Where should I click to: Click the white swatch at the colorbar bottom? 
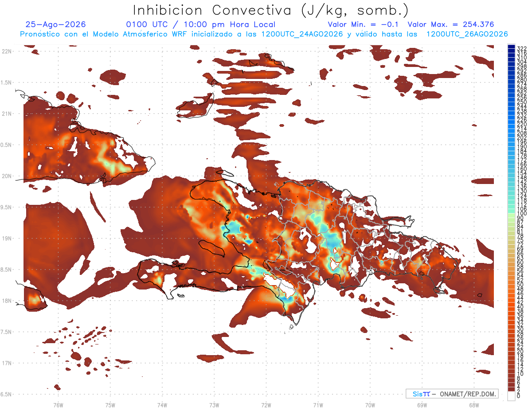[x=511, y=396]
